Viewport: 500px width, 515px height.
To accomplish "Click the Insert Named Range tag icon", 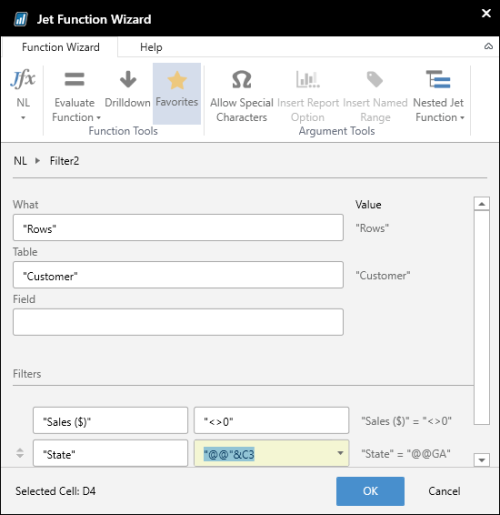I will click(375, 79).
